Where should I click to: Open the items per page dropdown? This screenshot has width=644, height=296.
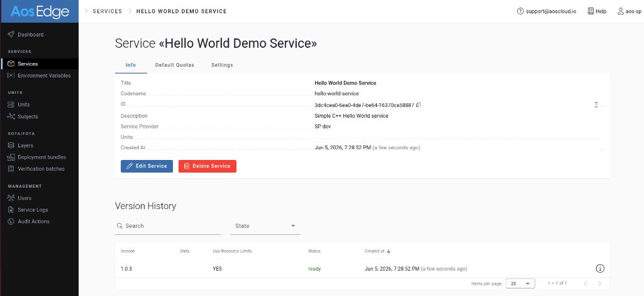(x=520, y=283)
